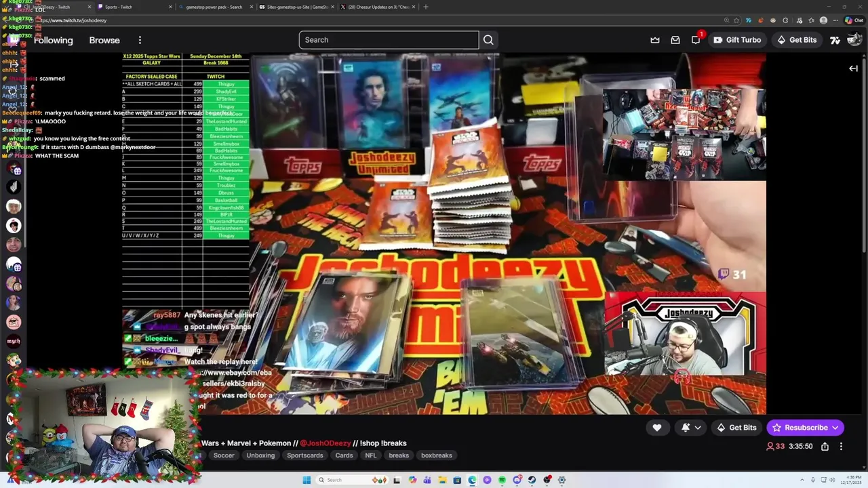Open a new browser tab
This screenshot has height=488, width=868.
426,7
